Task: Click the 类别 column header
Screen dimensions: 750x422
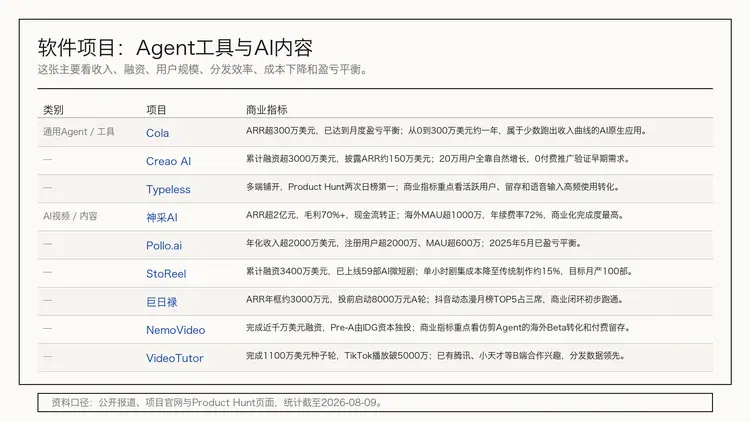Action: pos(53,110)
